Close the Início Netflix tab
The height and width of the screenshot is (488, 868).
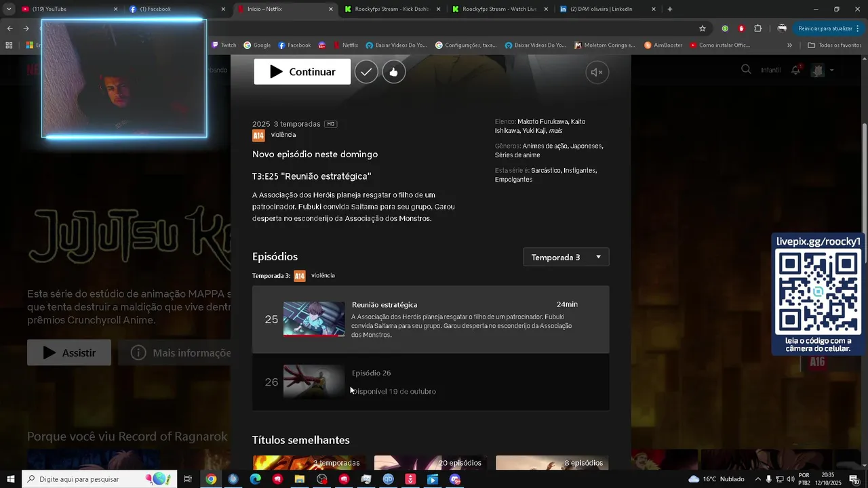click(331, 9)
